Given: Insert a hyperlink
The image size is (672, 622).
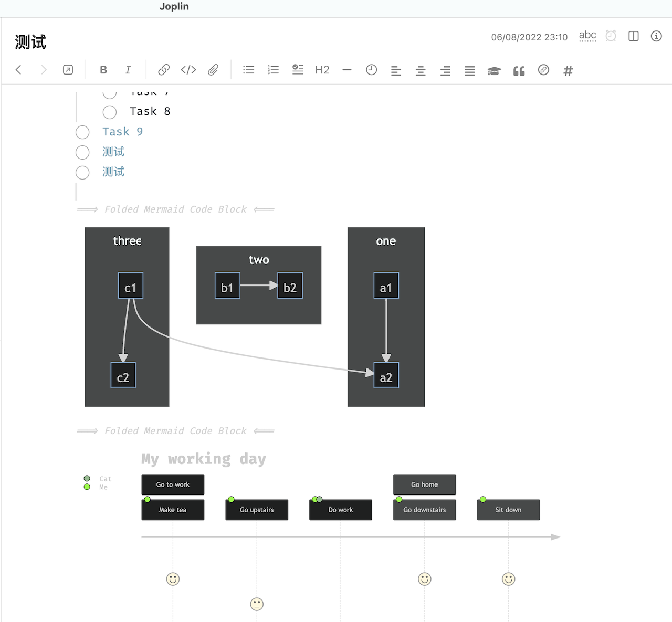Looking at the screenshot, I should 164,70.
